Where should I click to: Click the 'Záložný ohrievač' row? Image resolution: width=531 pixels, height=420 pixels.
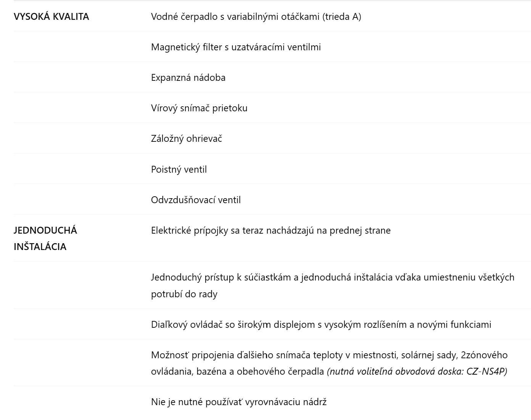(187, 139)
